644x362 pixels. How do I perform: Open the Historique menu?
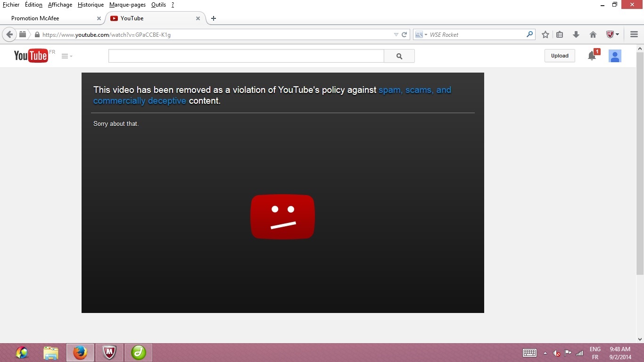[x=91, y=5]
